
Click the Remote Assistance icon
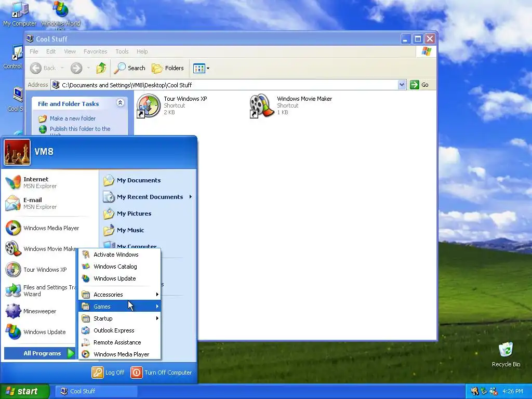86,342
